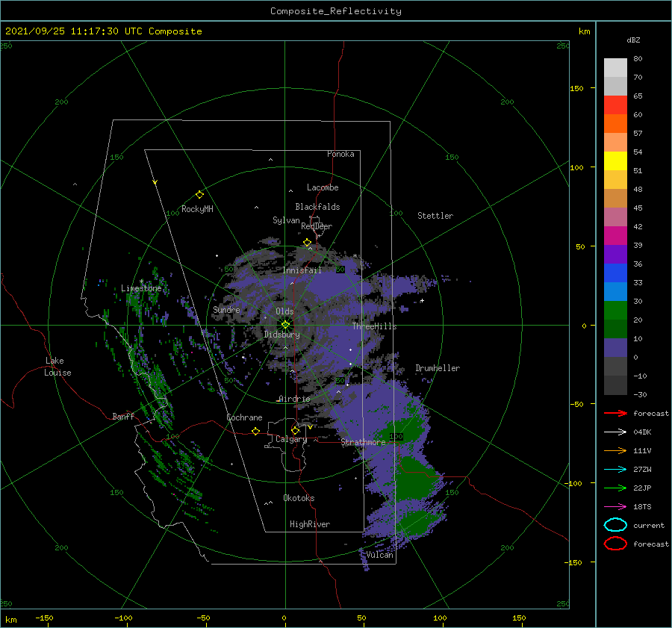Click the yellow diamond marker near Cochrane
Viewport: 672px width, 628px height.
[255, 431]
